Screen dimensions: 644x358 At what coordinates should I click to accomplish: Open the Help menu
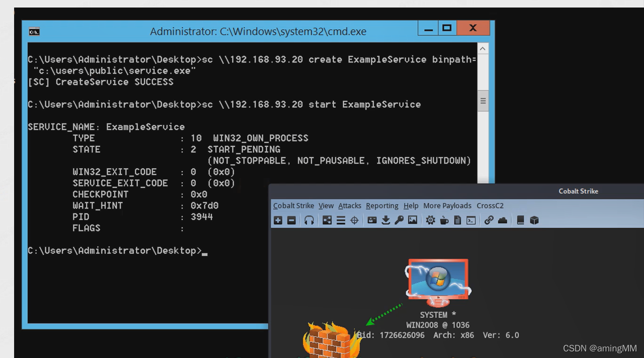coord(411,206)
